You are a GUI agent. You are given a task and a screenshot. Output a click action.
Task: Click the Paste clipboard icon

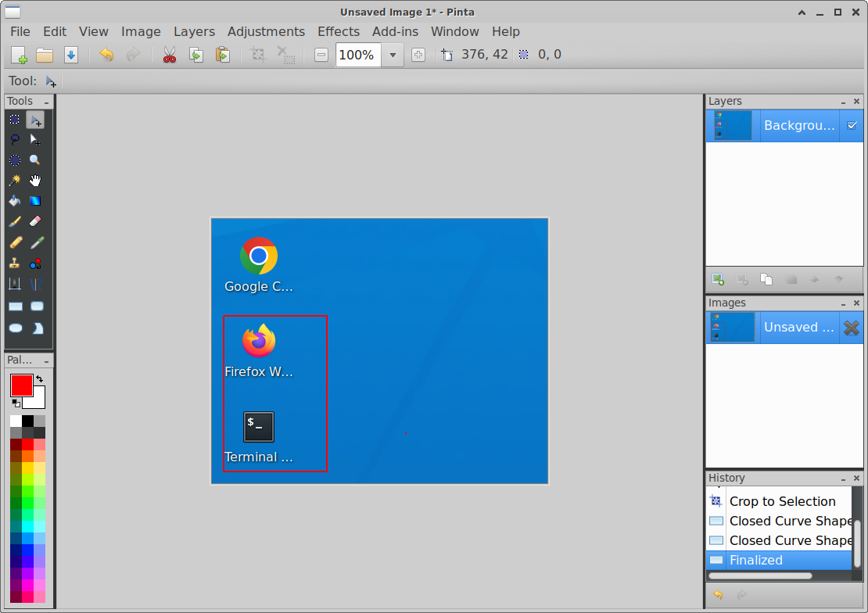[223, 55]
